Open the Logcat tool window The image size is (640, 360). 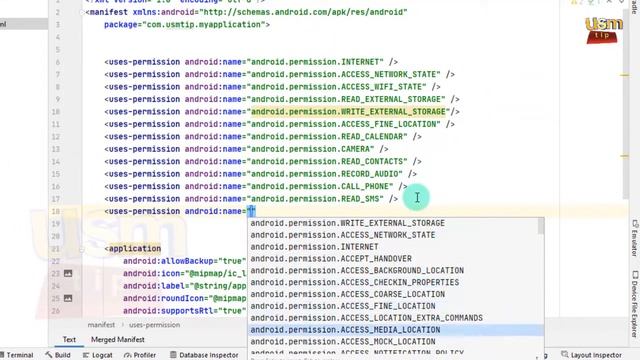pos(98,355)
